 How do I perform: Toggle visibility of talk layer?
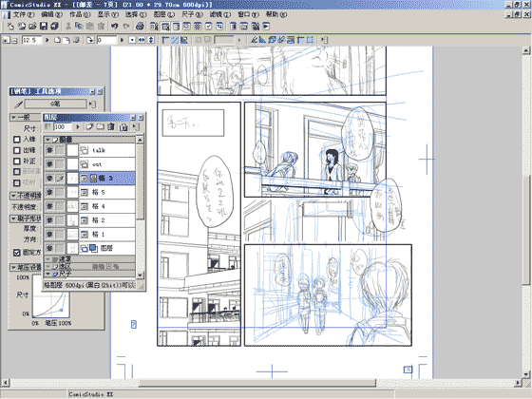49,150
